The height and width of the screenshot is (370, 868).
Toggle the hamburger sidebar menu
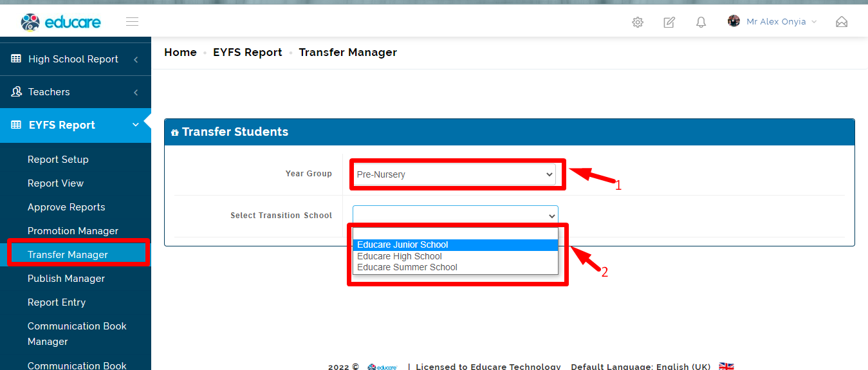(133, 22)
